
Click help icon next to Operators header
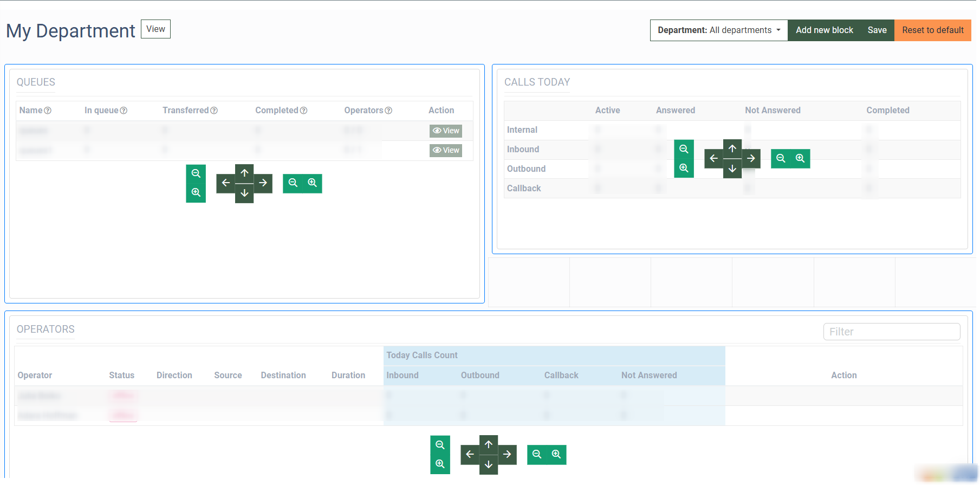click(388, 111)
